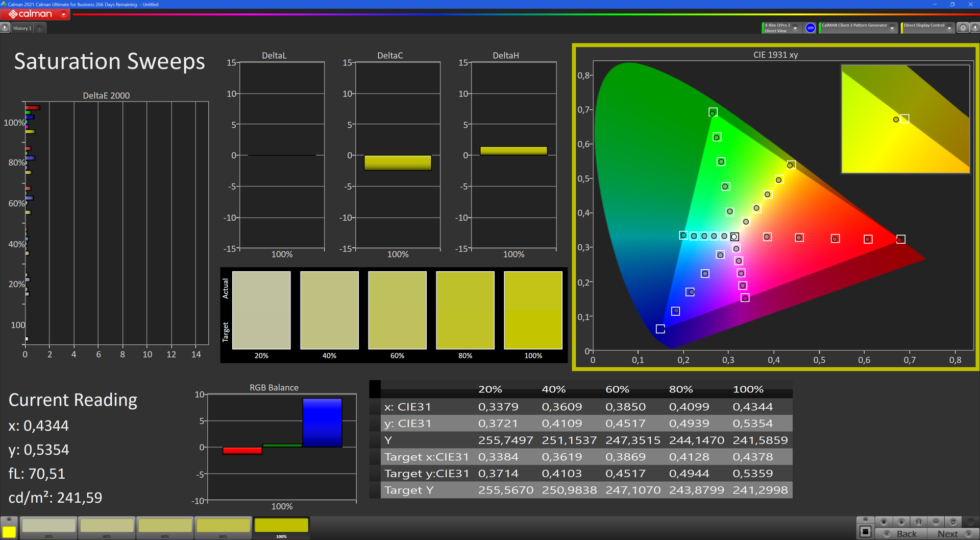Screen dimensions: 980x540
Task: Click the play arrow beside History 1
Action: click(5, 28)
